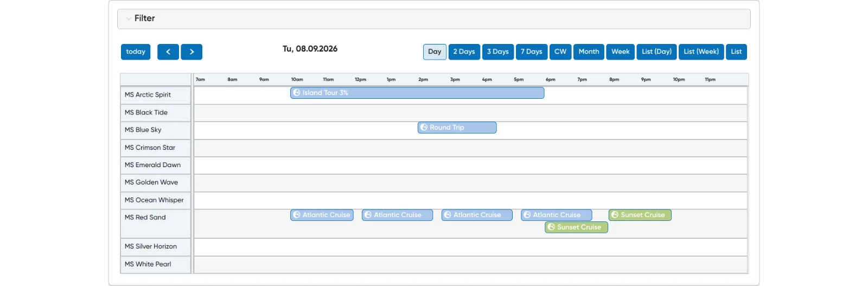
Task: Click icon on the 3pm Atlantic Cruise
Action: [x=448, y=215]
